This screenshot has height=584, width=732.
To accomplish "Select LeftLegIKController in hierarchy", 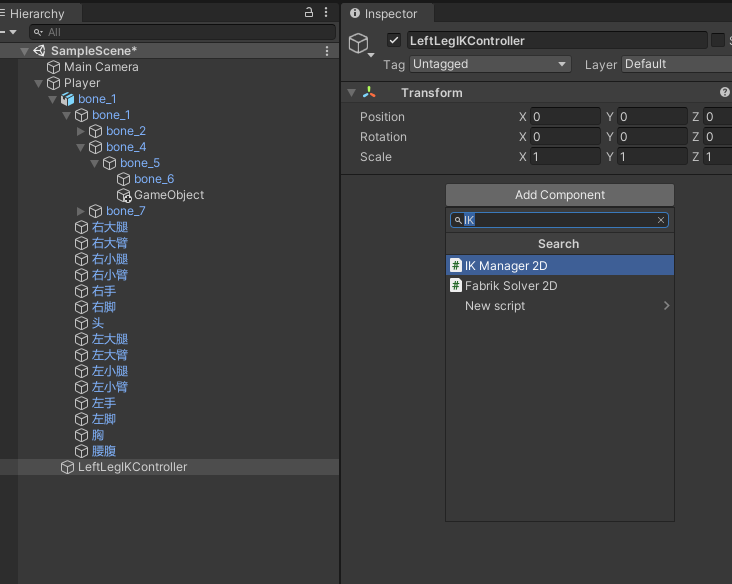I will pos(132,467).
